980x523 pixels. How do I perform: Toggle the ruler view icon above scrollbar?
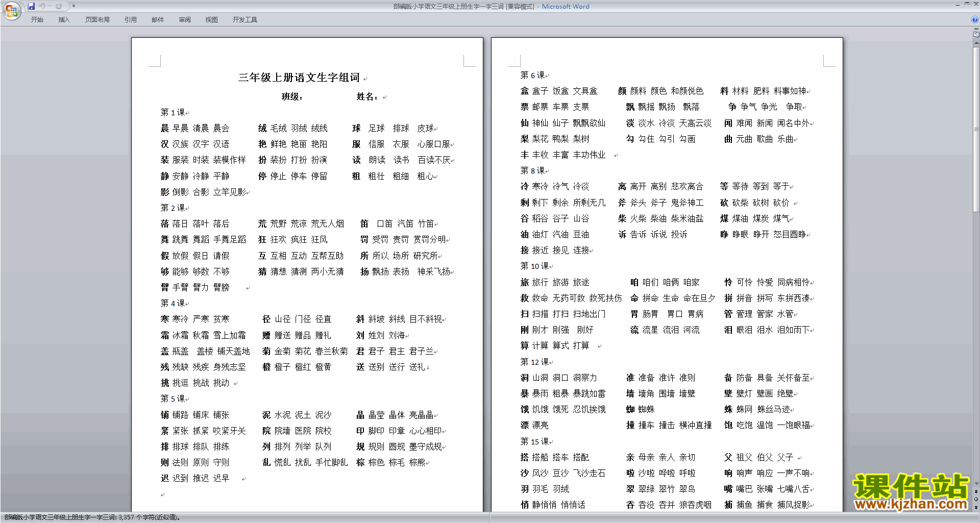[976, 35]
